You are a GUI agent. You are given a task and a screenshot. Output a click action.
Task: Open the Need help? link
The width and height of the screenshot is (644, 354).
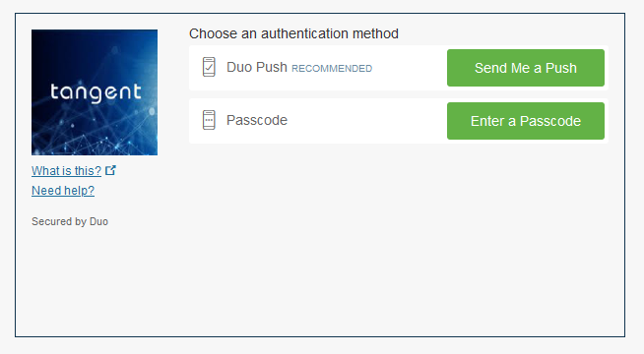click(x=63, y=191)
